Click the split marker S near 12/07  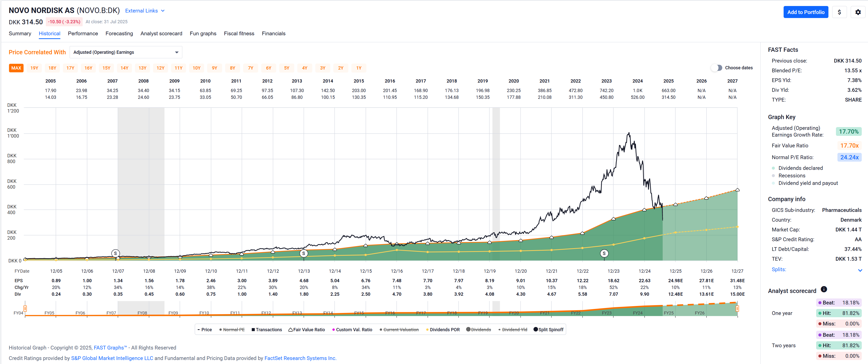116,253
